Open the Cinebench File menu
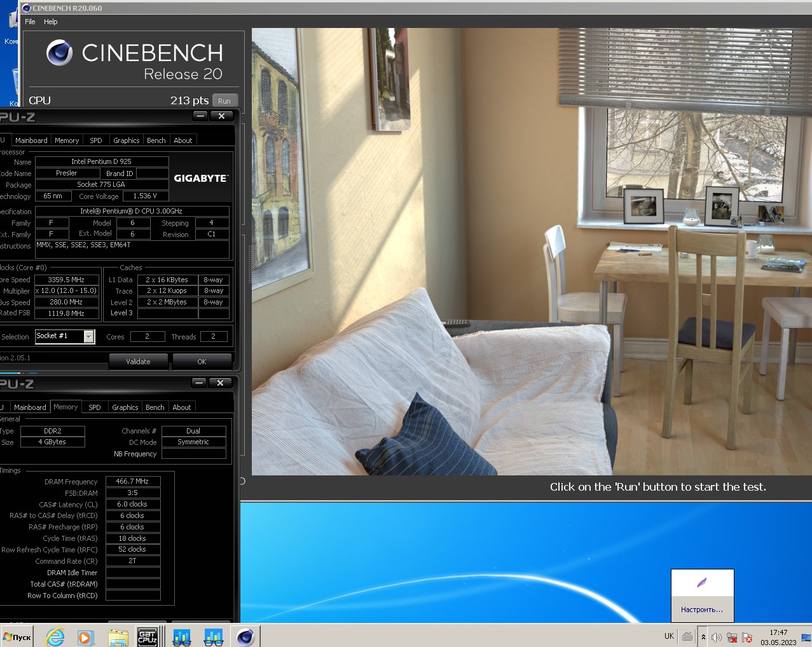812x647 pixels. click(x=30, y=22)
